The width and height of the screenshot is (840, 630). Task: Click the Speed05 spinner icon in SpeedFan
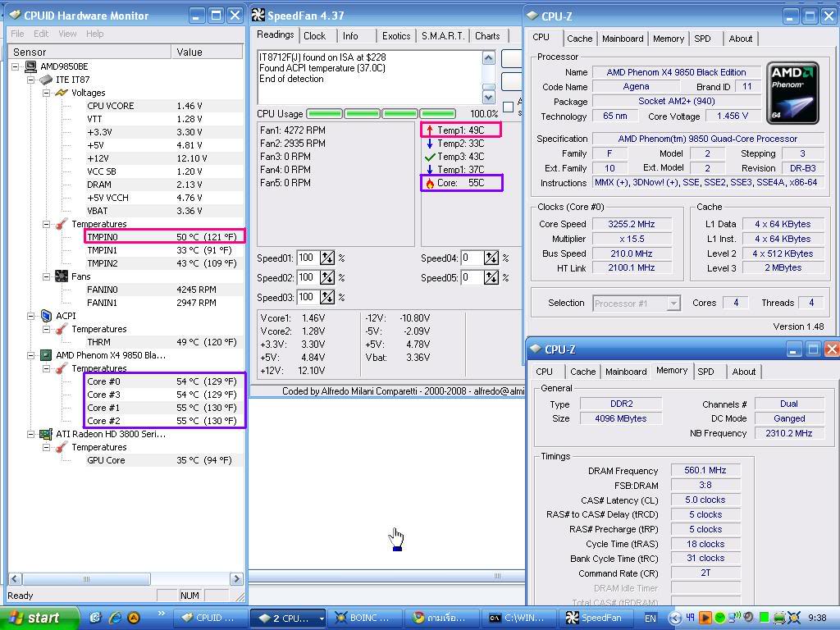pos(491,277)
